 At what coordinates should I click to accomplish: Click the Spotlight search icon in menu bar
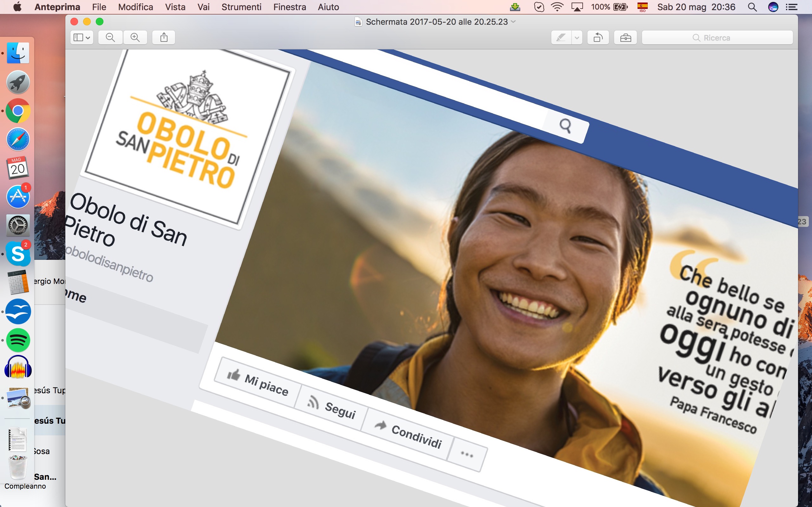click(752, 7)
